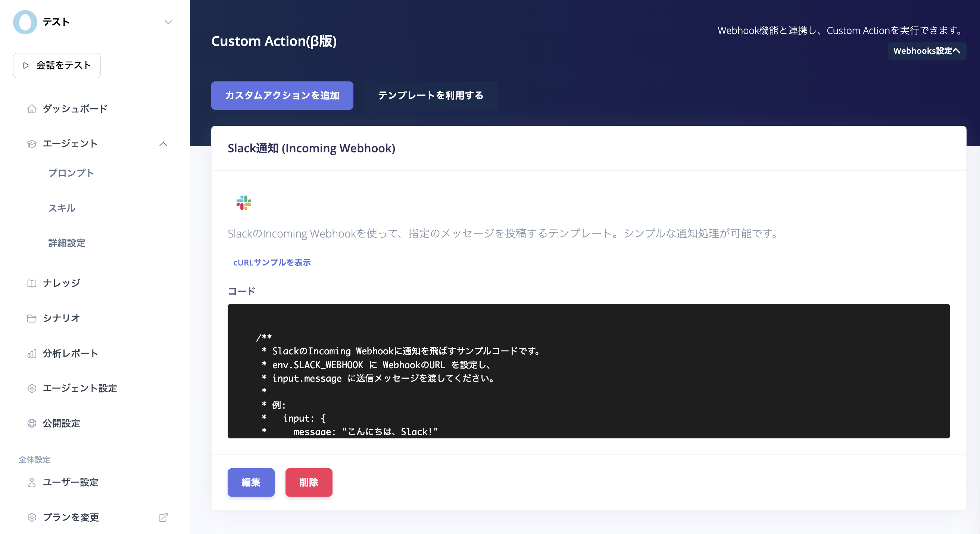Switch to テンプレートを利用する tab

[430, 96]
